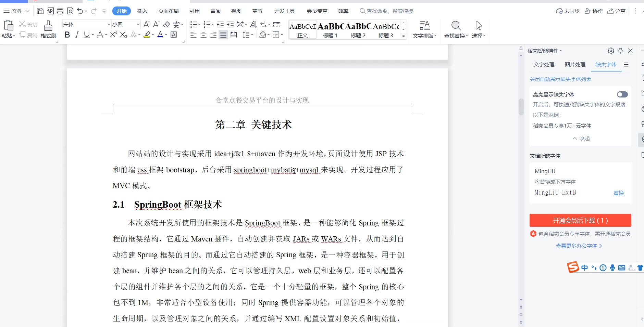Expand the line spacing dropdown
Viewport: 644px width, 327px height.
(252, 35)
